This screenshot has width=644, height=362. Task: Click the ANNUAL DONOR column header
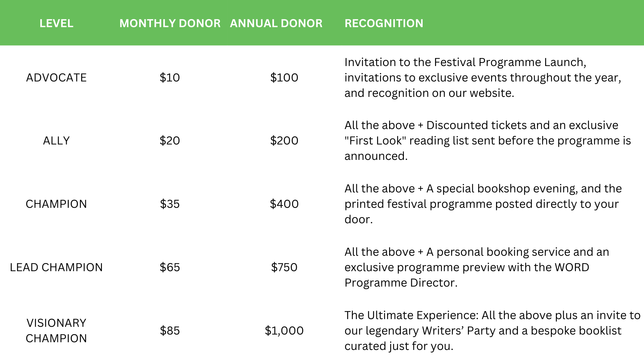click(276, 23)
